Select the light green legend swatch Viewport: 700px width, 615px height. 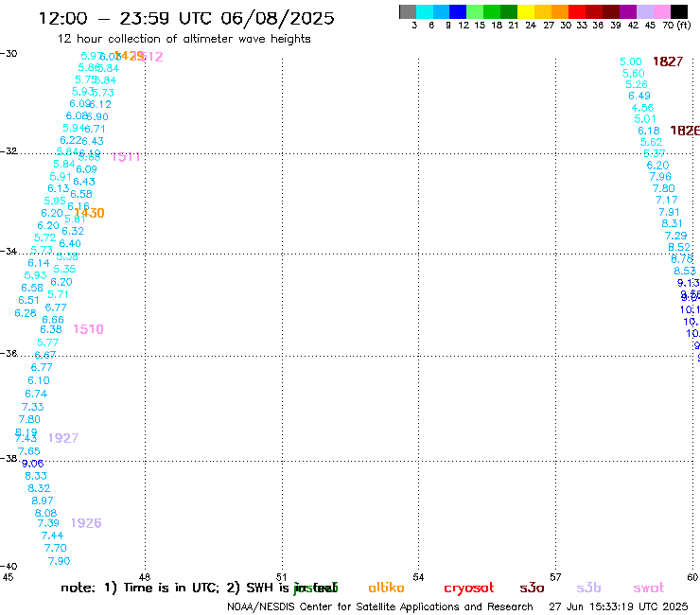tap(475, 11)
